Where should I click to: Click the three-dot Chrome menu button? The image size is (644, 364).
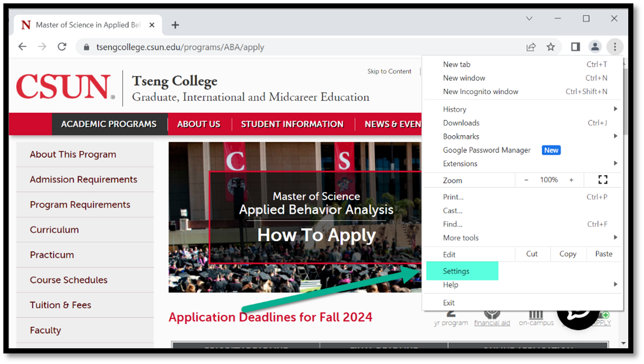615,47
